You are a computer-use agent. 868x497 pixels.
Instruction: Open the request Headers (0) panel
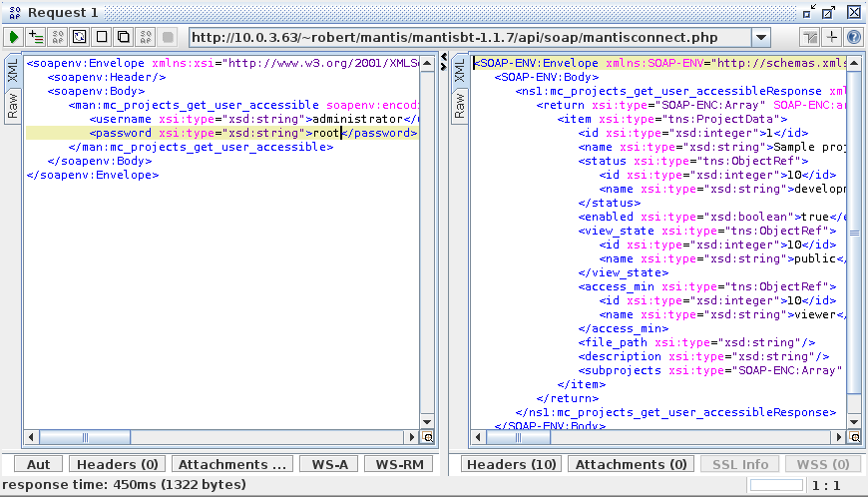118,464
